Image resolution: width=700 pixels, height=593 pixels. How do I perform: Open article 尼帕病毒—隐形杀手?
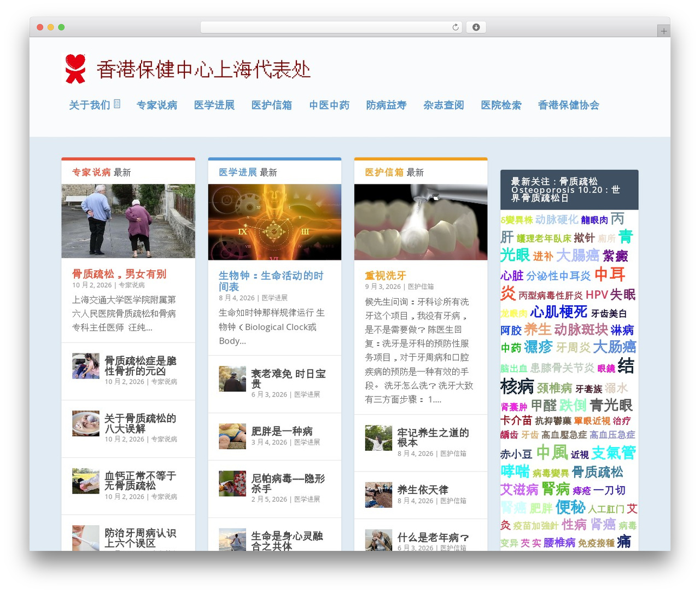(288, 484)
